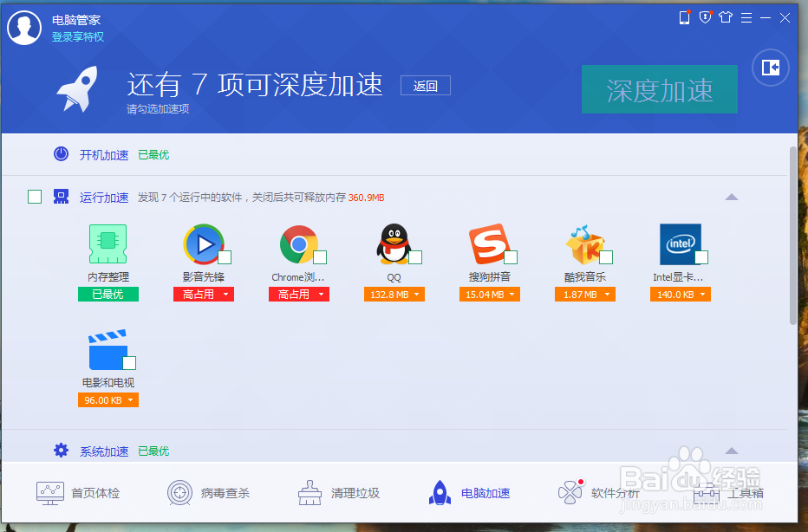Open 软件分析 tab
Image resolution: width=808 pixels, height=532 pixels.
tap(599, 493)
